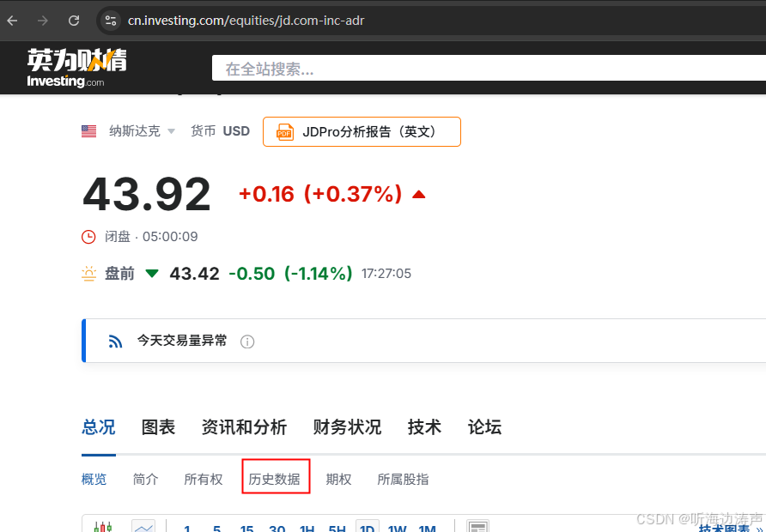This screenshot has height=532, width=766.
Task: Click the US flag icon next to 纳斯达克
Action: pos(89,131)
